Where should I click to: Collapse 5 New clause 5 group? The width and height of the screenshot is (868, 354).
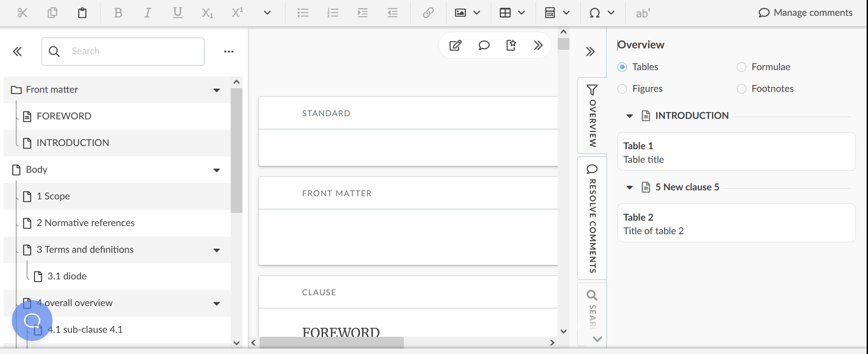[629, 188]
